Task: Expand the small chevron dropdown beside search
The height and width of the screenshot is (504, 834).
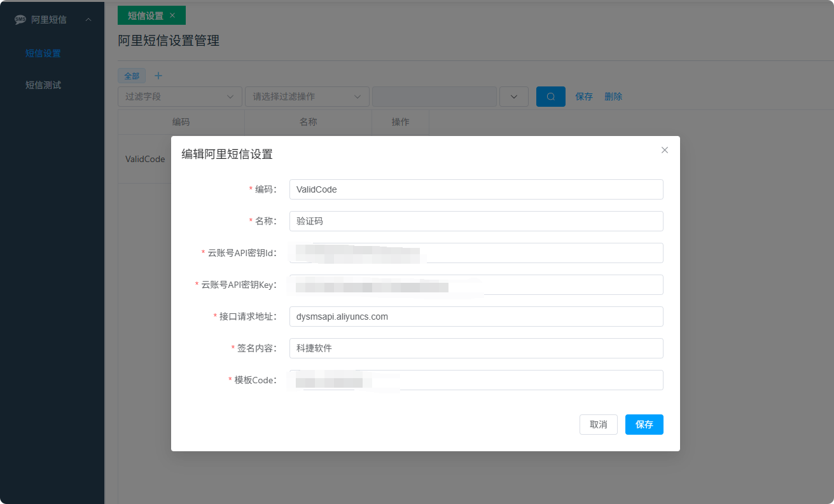Action: click(x=514, y=97)
